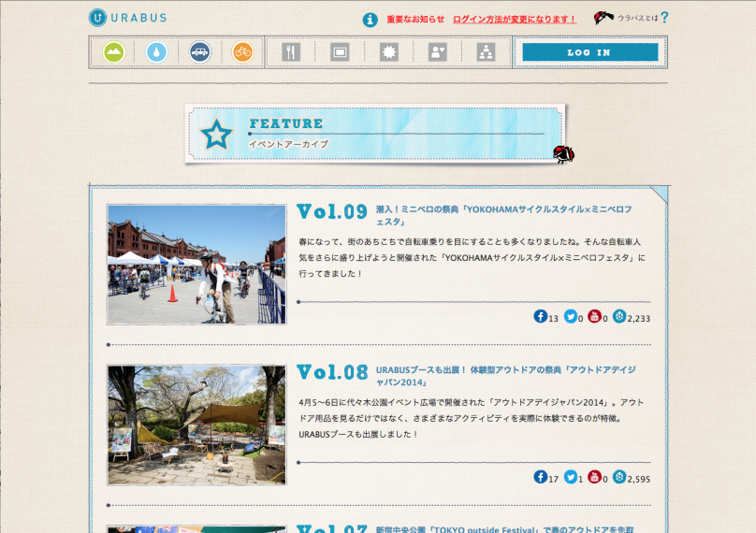Open the gray screen frame icon
Image resolution: width=756 pixels, height=533 pixels.
coord(340,52)
